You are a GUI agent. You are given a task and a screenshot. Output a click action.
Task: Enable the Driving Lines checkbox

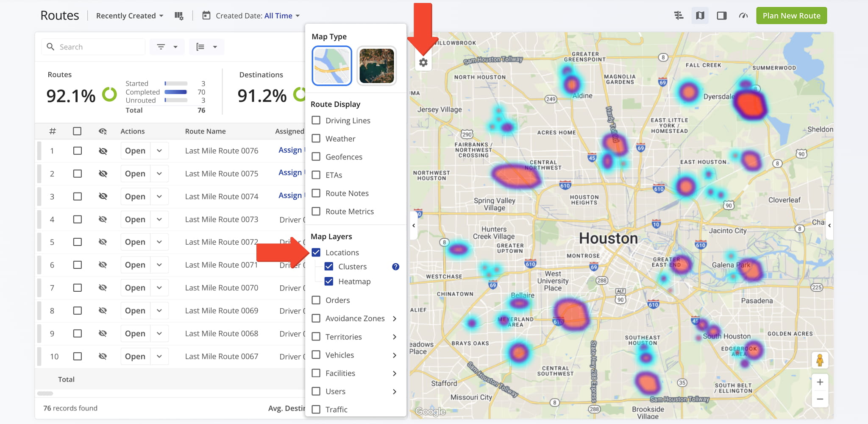(316, 120)
